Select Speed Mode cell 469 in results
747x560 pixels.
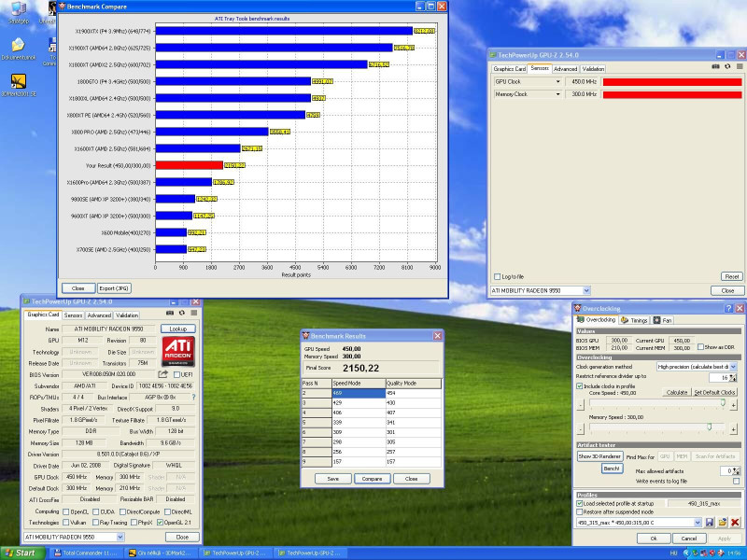click(359, 393)
